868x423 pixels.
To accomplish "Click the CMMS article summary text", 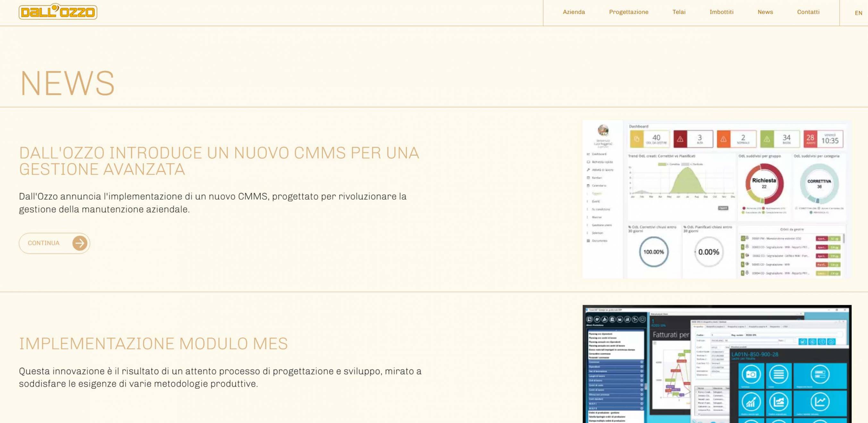I will click(213, 203).
